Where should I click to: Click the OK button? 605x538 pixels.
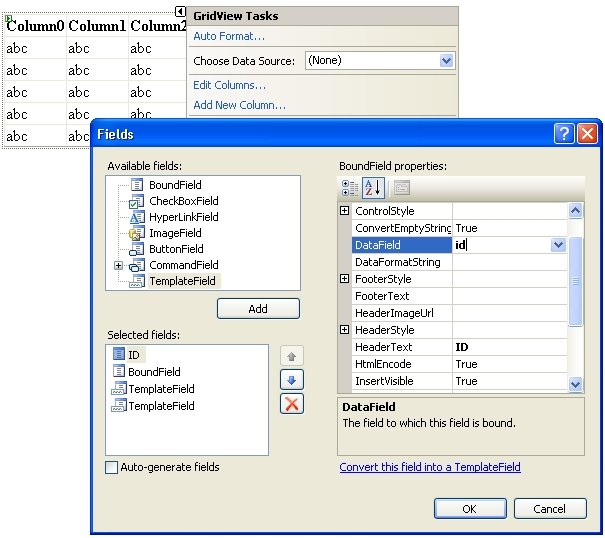pos(470,509)
